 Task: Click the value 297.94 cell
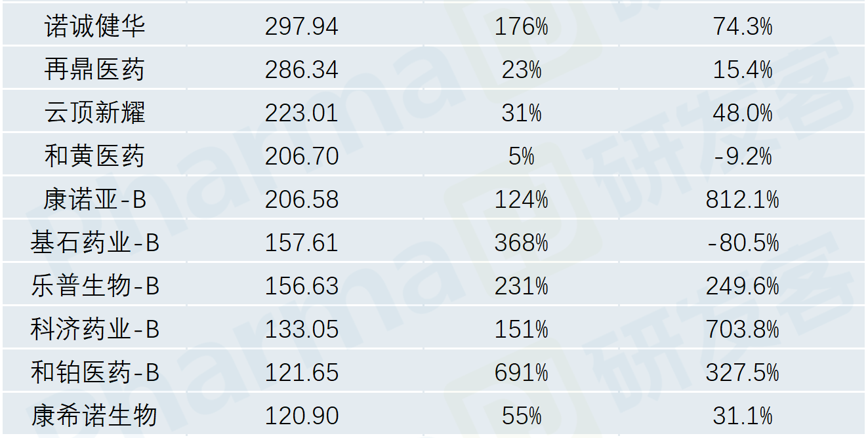[302, 26]
